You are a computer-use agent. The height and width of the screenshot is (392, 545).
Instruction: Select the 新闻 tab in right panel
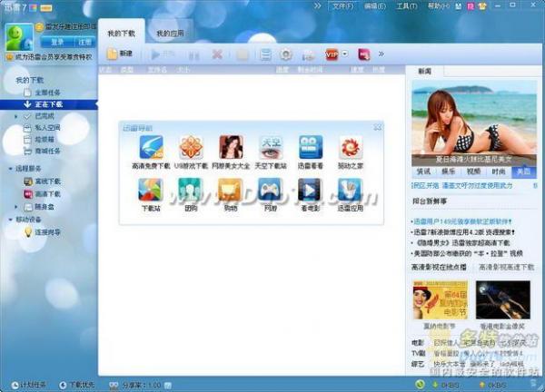click(425, 71)
